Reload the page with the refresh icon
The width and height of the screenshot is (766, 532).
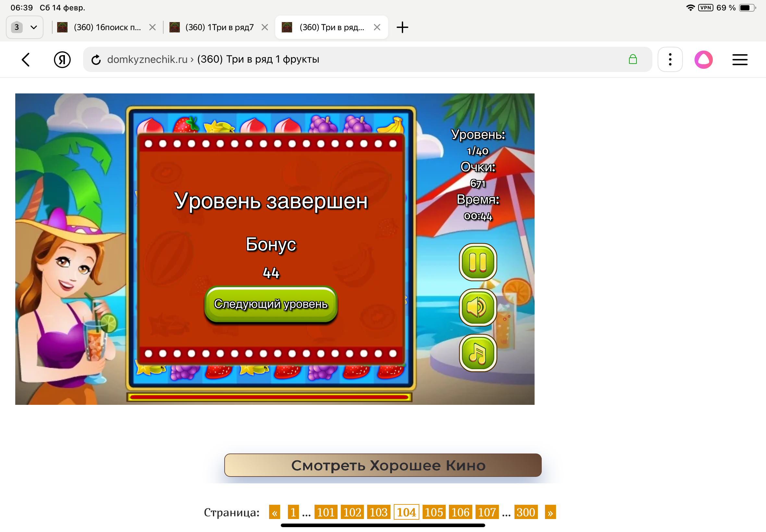(x=96, y=60)
